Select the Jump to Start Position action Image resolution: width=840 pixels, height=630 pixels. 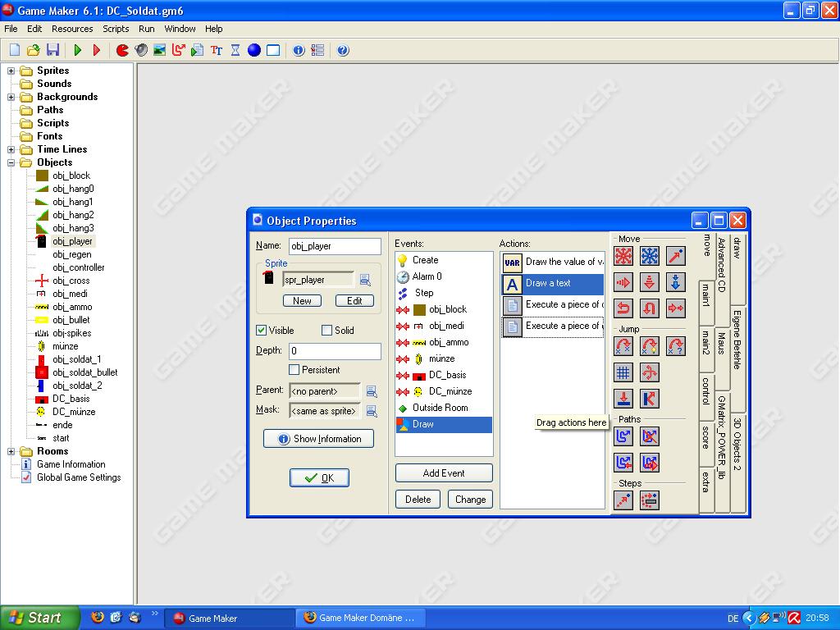coord(650,346)
